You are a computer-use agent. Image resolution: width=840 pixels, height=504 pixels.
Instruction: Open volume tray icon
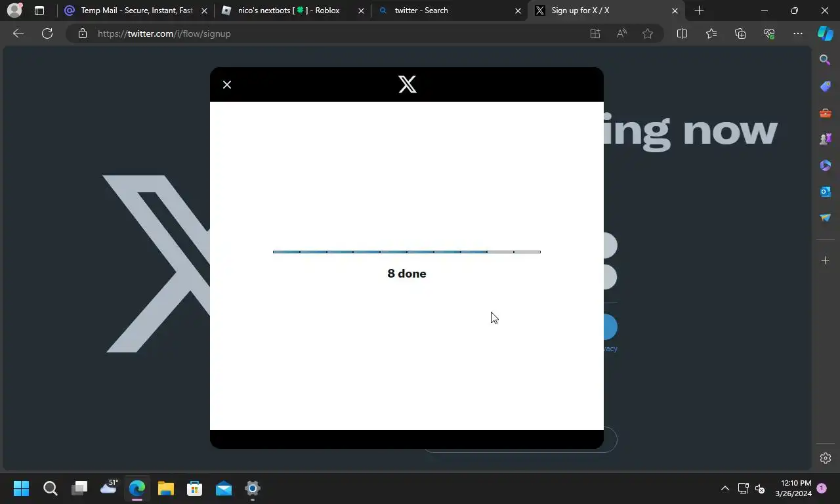pos(760,488)
